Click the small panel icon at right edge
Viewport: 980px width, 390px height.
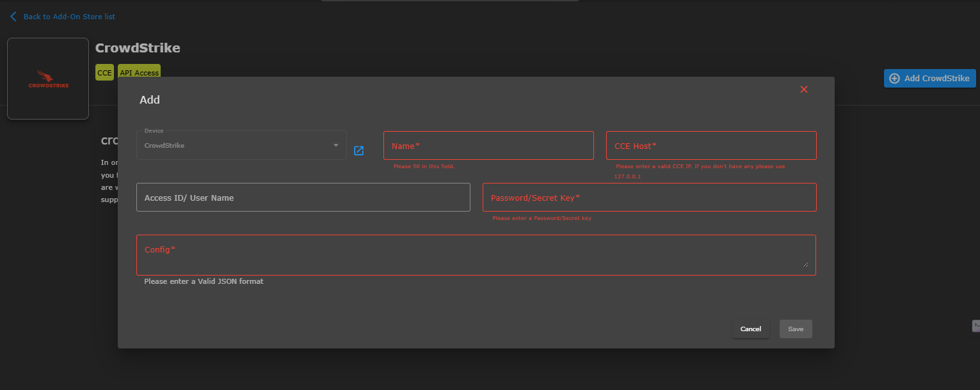[x=976, y=326]
